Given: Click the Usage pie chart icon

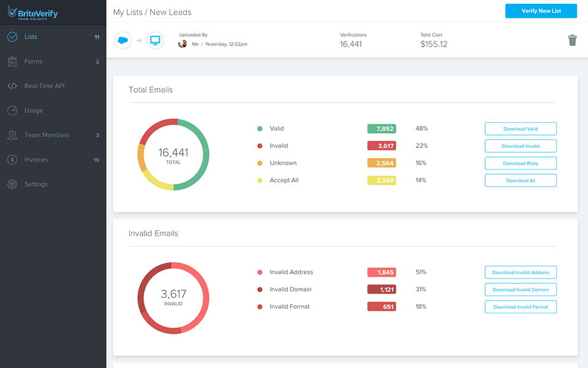Looking at the screenshot, I should click(12, 110).
